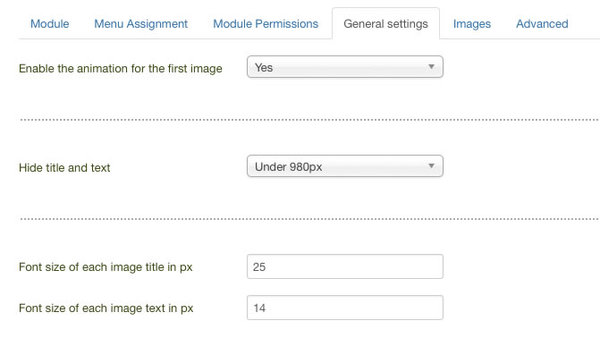Click the dotted divider below the animation setting
The image size is (600, 363).
coord(309,120)
